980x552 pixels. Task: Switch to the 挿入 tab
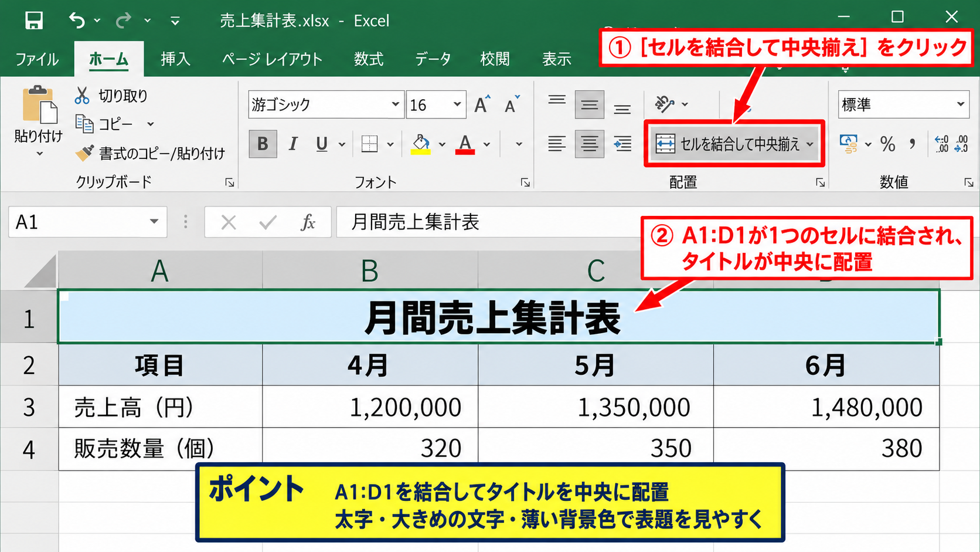click(x=175, y=59)
